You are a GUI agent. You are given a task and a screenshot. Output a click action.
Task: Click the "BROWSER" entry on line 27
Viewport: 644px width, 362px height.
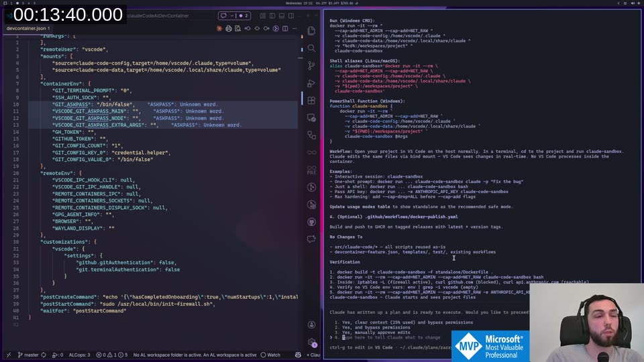pos(72,221)
